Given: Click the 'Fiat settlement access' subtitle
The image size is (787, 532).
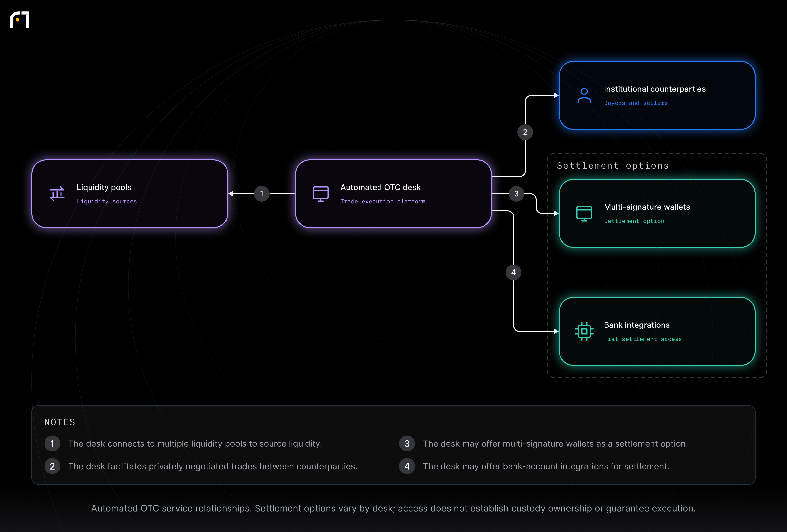Looking at the screenshot, I should pos(643,339).
